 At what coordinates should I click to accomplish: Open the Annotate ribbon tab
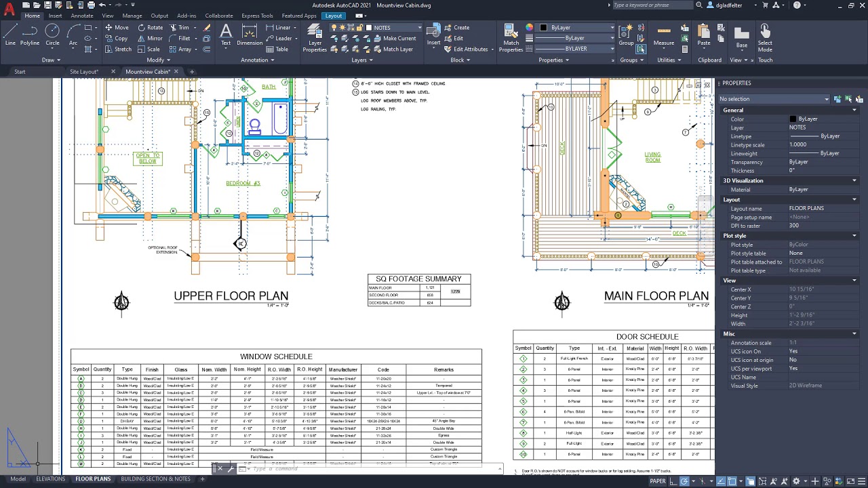click(x=82, y=16)
